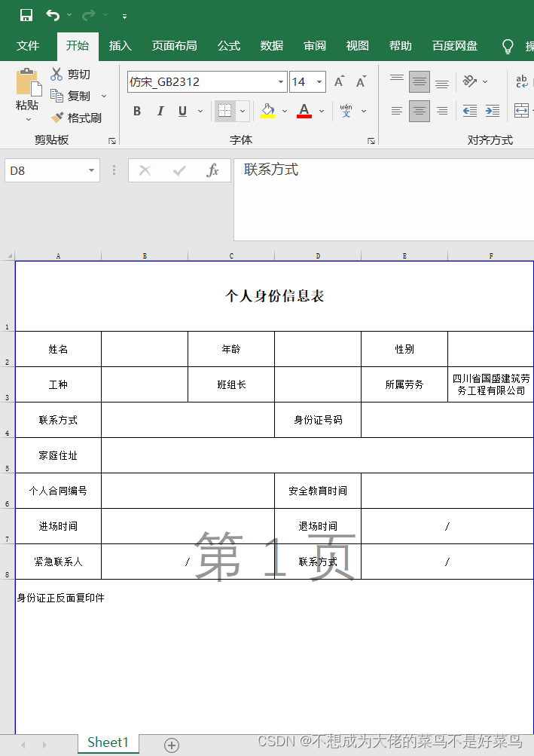Select row 5 header
The width and height of the screenshot is (534, 756).
8,455
